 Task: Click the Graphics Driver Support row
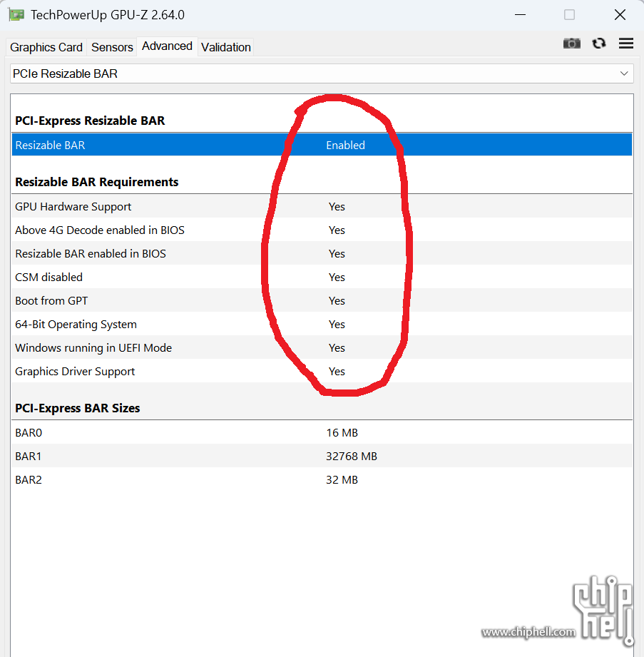click(x=322, y=371)
